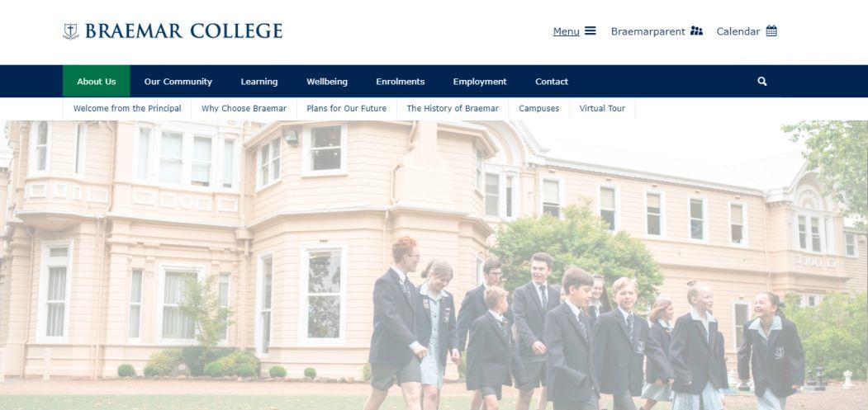Click the Braemar College logo text
Viewport: 868px width, 410px height.
(x=184, y=31)
